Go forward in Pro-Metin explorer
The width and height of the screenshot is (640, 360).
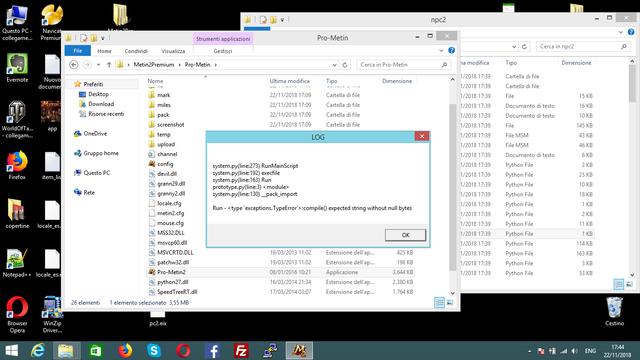(x=87, y=64)
